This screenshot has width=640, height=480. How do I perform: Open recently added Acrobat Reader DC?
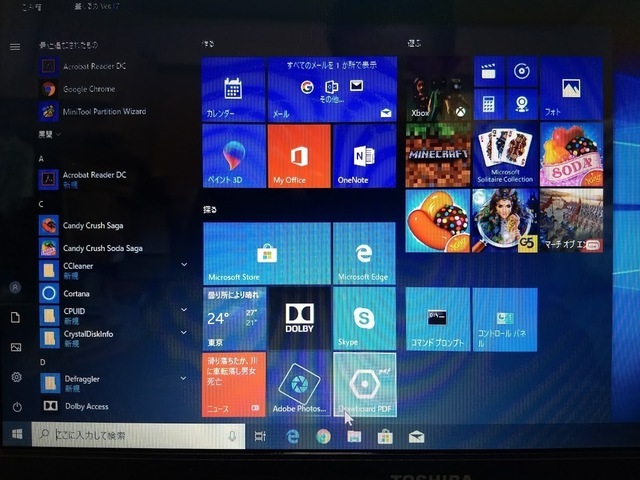(114, 66)
